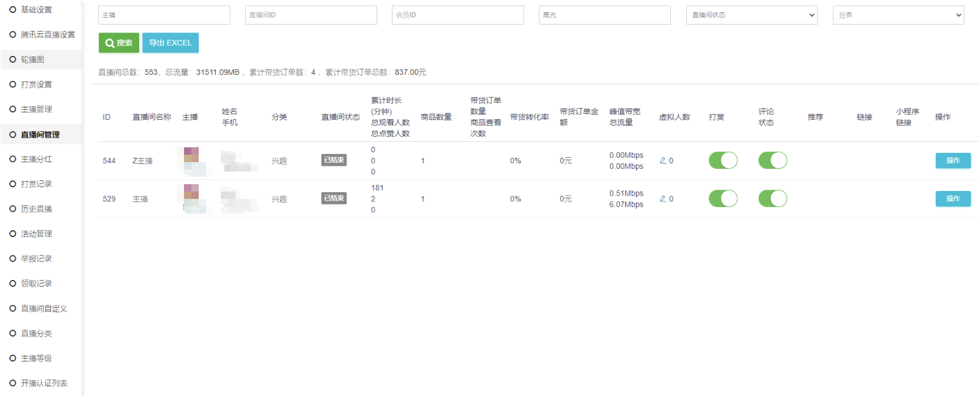980x396 pixels.
Task: Click the circle icon beside 基础设置
Action: point(13,10)
